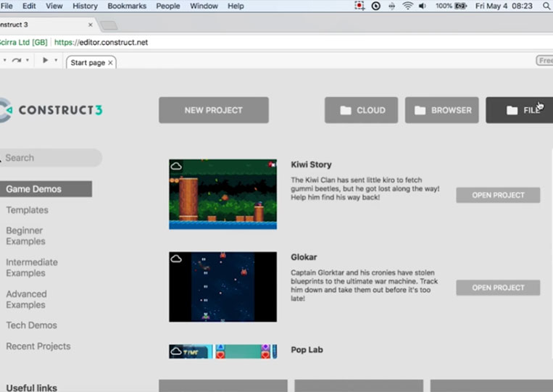Click the NEW PROJECT button
The image size is (553, 392).
[214, 110]
